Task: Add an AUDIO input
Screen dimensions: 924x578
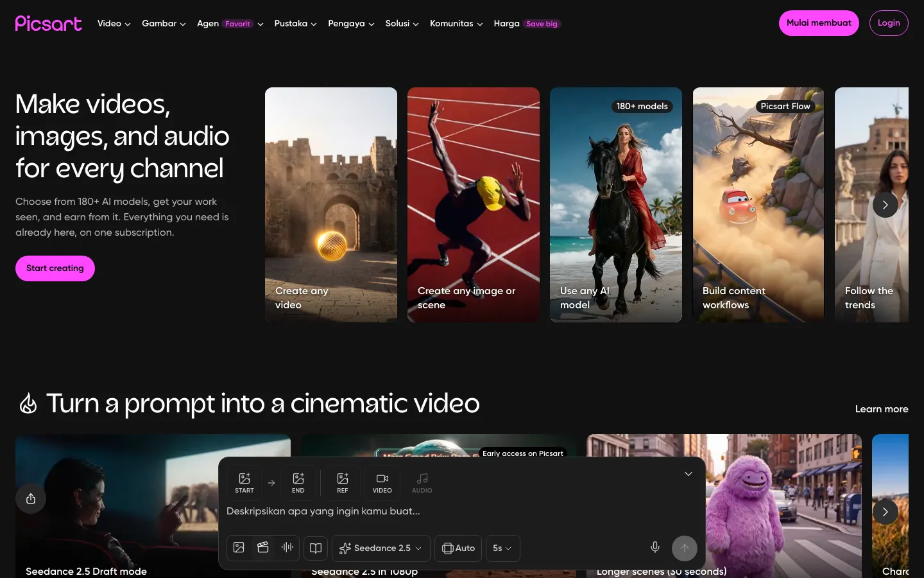Action: [422, 483]
